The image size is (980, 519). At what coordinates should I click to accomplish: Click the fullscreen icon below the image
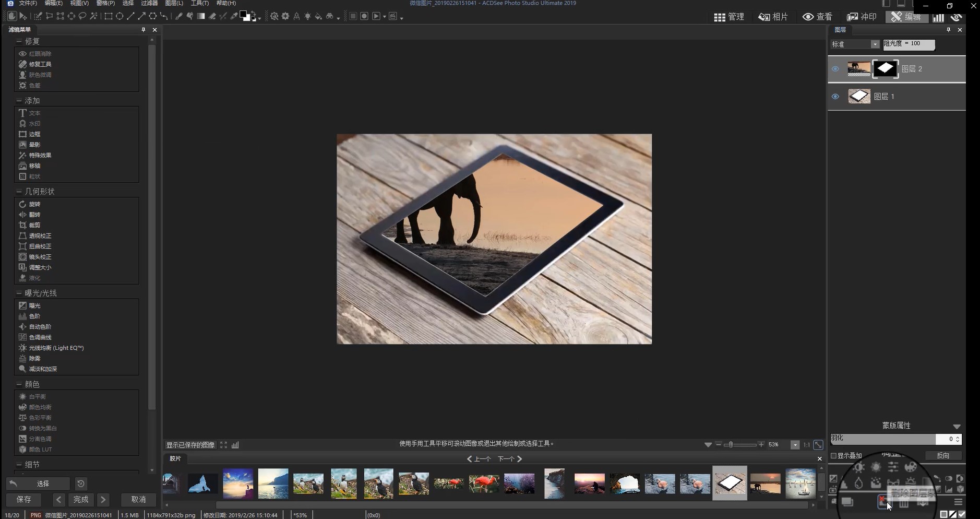[223, 445]
